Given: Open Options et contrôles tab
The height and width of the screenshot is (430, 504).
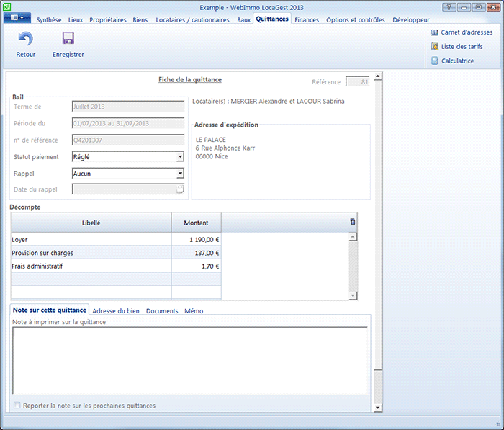Looking at the screenshot, I should 356,20.
